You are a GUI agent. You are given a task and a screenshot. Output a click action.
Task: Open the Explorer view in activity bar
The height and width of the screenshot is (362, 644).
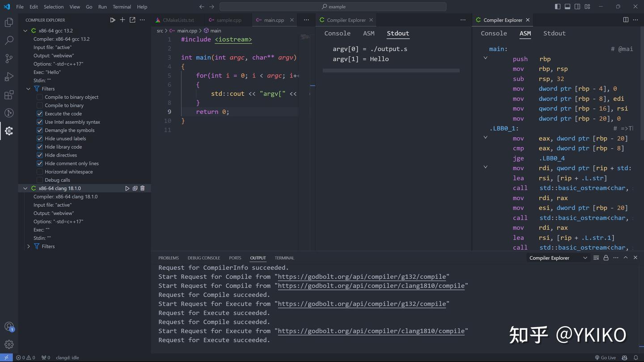[9, 22]
